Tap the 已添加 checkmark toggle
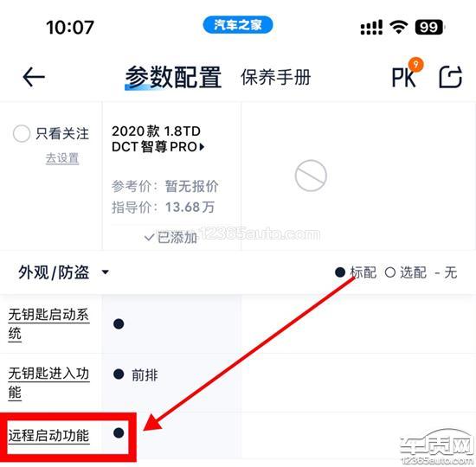Screen dimensions: 476x467 point(171,237)
